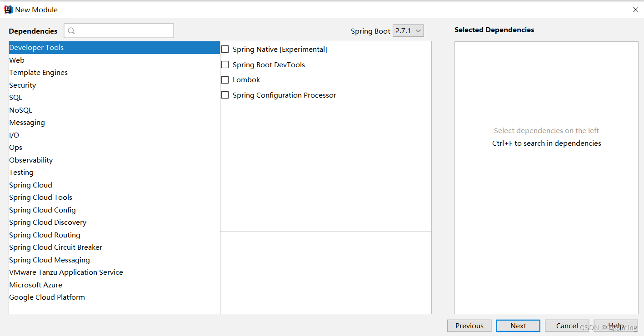Click the search magnifier icon
This screenshot has width=644, height=336.
click(71, 31)
